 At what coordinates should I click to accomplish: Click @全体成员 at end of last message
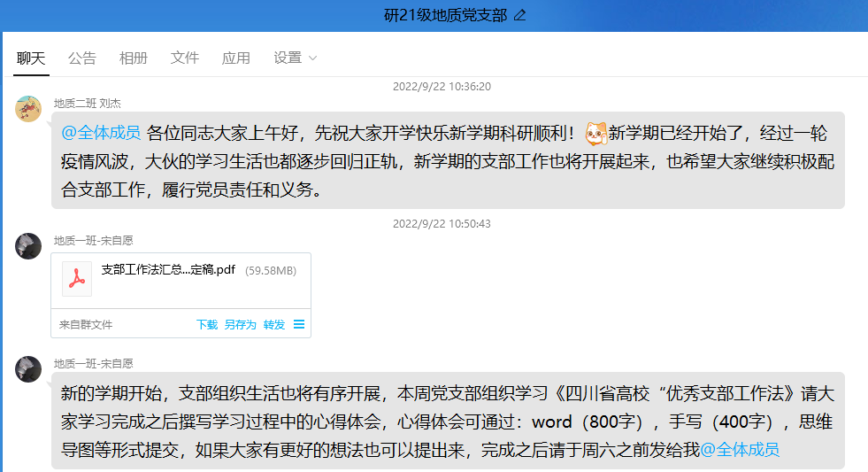click(740, 450)
